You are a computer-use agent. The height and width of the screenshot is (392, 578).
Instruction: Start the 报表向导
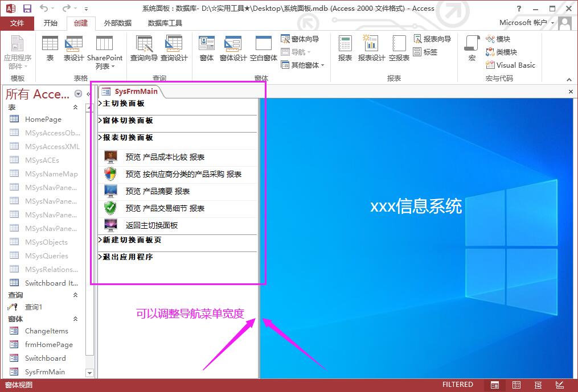(432, 39)
